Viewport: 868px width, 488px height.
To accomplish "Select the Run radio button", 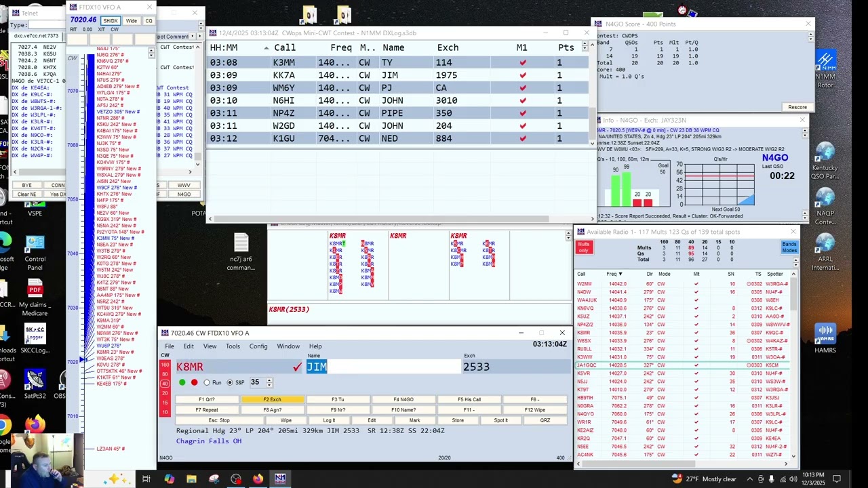I will pyautogui.click(x=207, y=382).
